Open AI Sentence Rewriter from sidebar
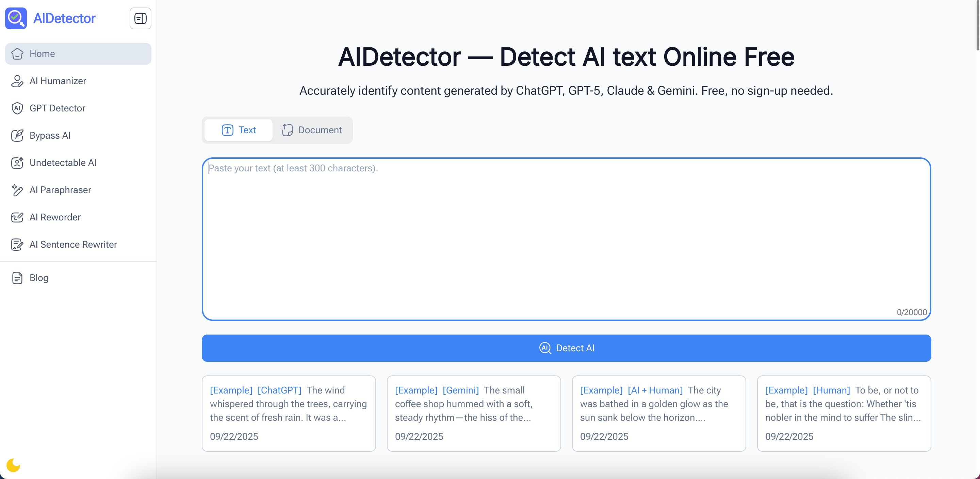This screenshot has width=980, height=479. [73, 245]
